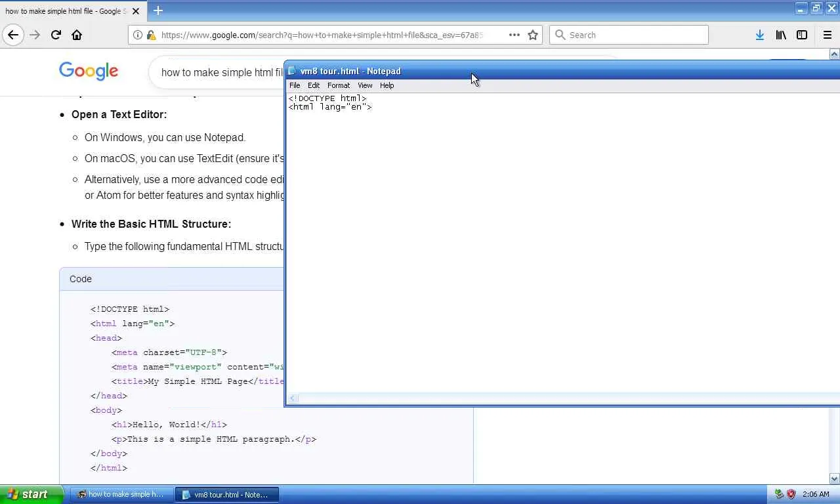Image resolution: width=840 pixels, height=504 pixels.
Task: Click the '<!DOCTYPE html>' line in the Google code block
Action: [130, 309]
